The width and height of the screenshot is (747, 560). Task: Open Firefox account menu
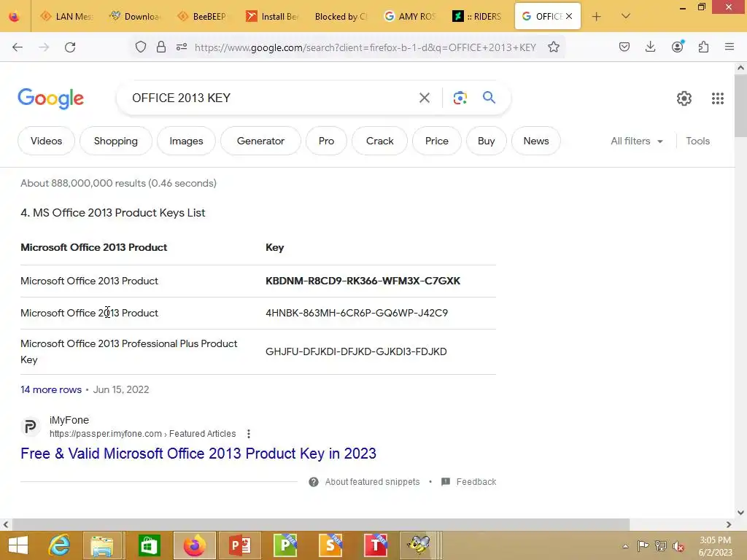[677, 47]
